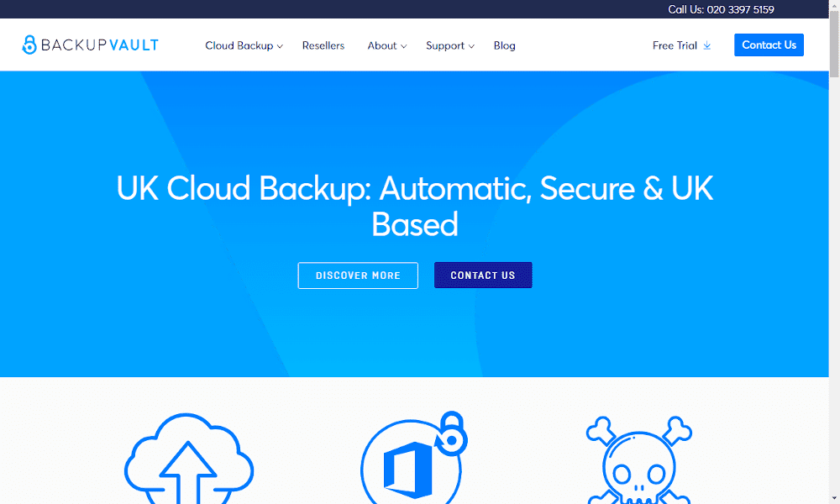The width and height of the screenshot is (840, 504).
Task: Open the Cloud Backup menu
Action: click(x=239, y=45)
